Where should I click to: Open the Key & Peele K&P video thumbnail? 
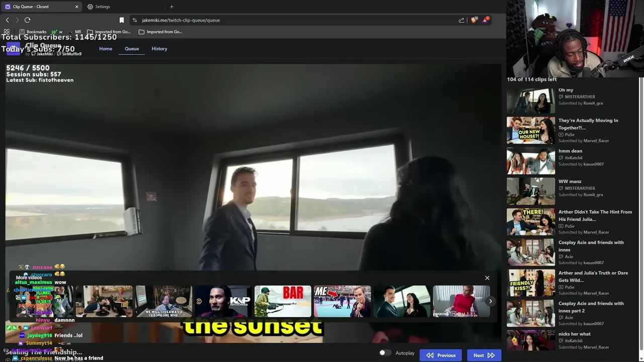coord(222,301)
